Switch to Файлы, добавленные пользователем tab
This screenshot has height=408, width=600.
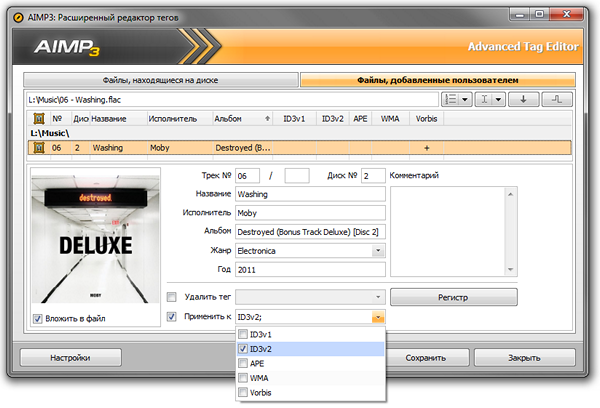pyautogui.click(x=438, y=80)
